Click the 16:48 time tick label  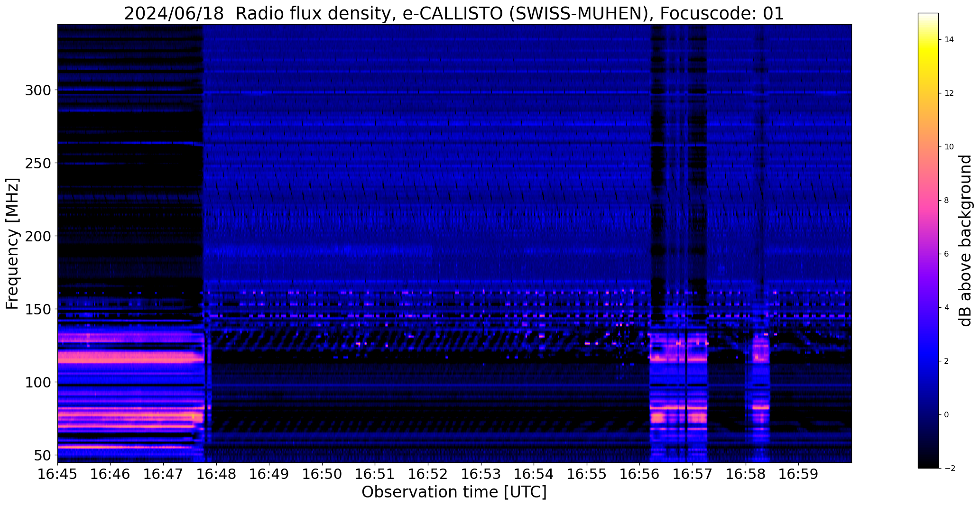coord(216,474)
